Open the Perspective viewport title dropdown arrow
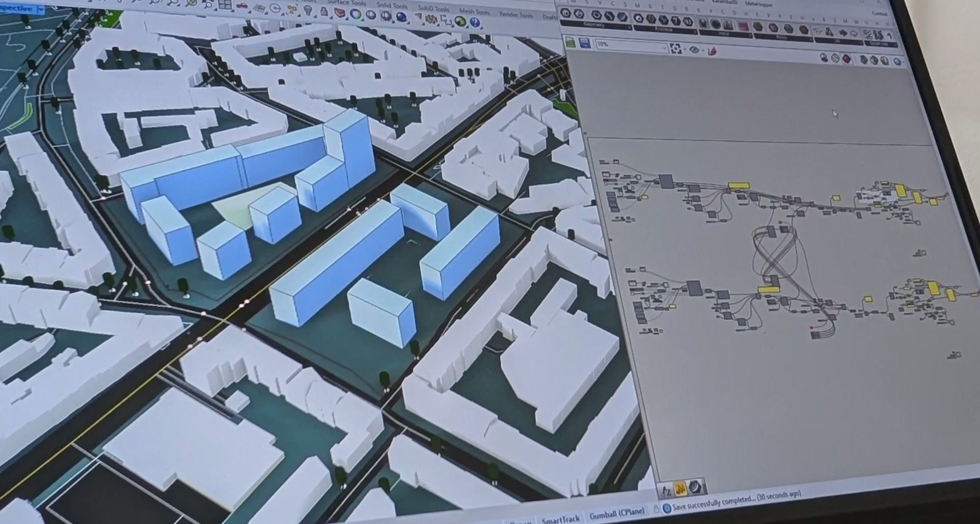980x524 pixels. 40,10
